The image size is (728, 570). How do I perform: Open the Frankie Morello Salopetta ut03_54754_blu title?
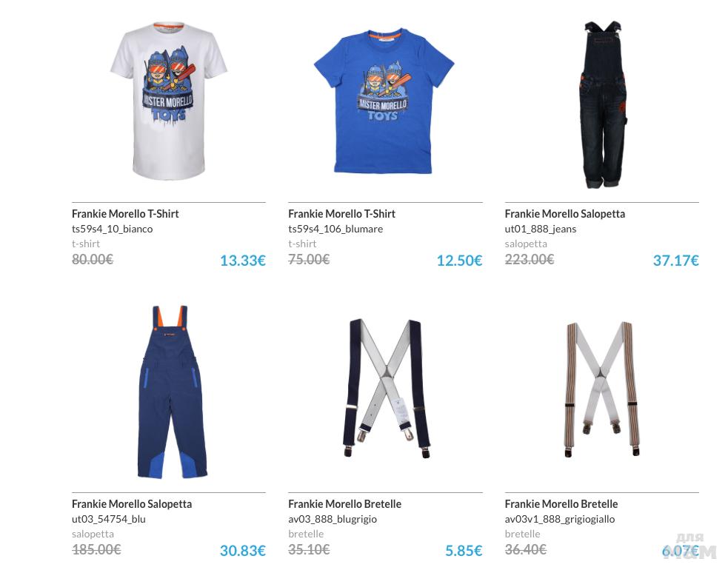[132, 504]
